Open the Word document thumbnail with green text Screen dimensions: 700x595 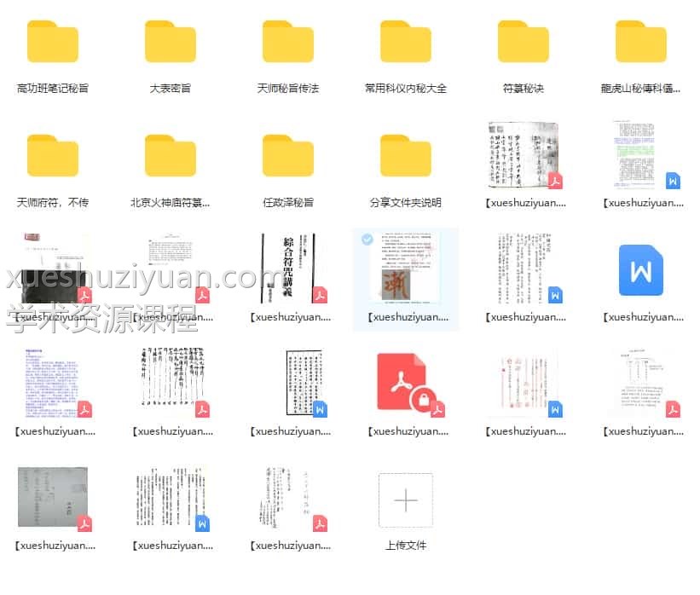click(641, 155)
